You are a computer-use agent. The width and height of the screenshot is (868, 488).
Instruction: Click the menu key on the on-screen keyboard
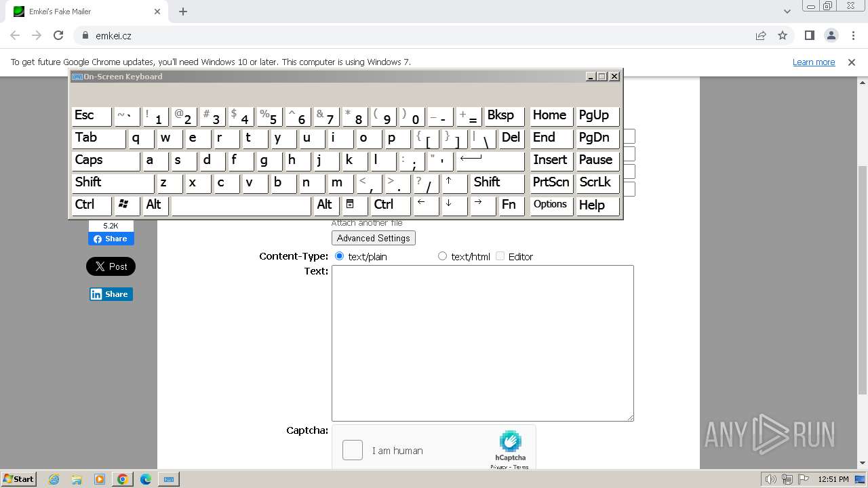click(x=354, y=205)
